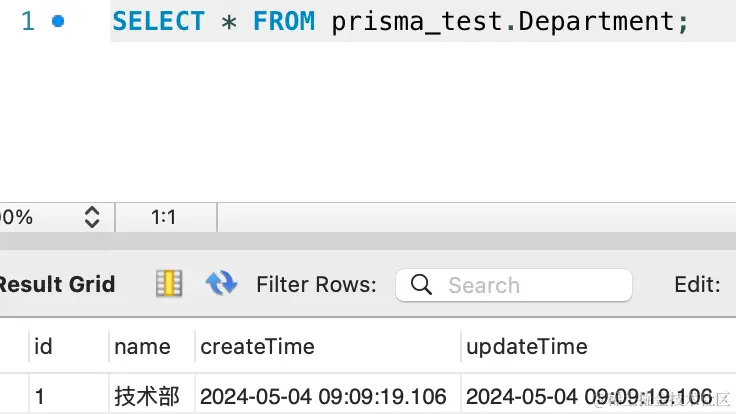
Task: Click prisma_test.Department in the SQL editor
Action: pos(510,21)
